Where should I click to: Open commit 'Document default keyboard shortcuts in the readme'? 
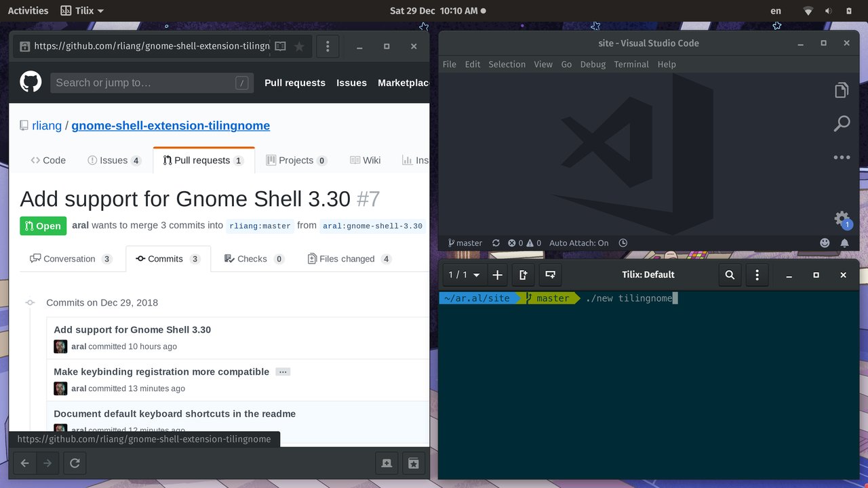click(x=174, y=414)
